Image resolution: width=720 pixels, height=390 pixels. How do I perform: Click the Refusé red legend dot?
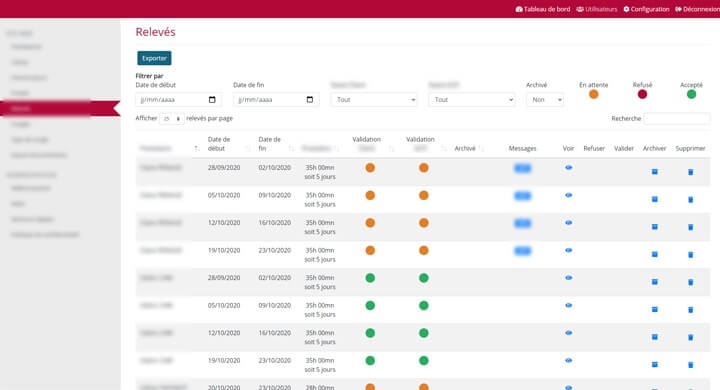(x=642, y=94)
